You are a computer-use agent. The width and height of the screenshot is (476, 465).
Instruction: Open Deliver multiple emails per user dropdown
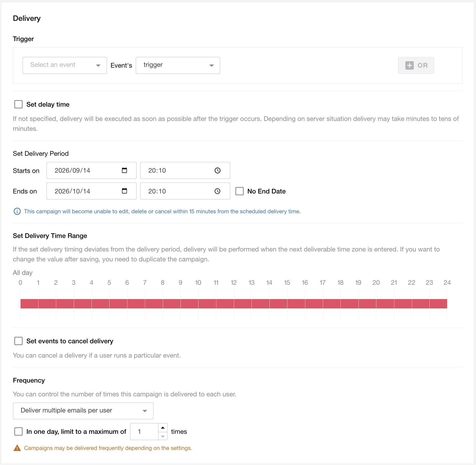pos(83,411)
